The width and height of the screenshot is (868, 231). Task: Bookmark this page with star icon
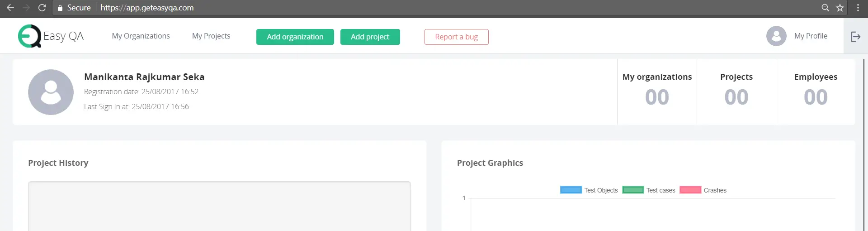(840, 8)
